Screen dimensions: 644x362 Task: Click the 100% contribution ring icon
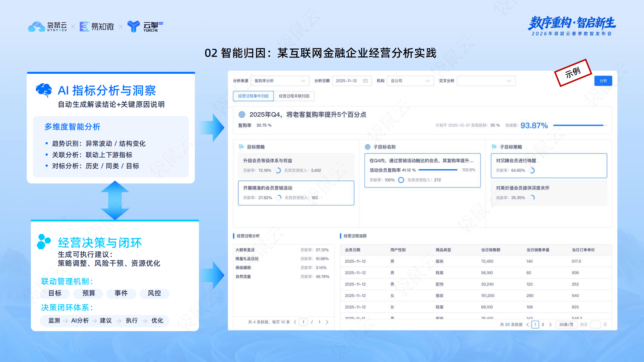[x=401, y=180]
